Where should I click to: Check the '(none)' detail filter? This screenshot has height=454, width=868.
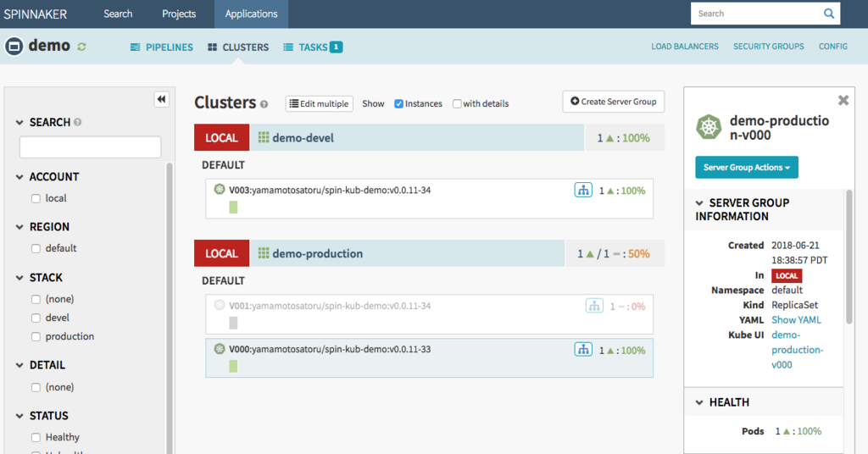(36, 388)
